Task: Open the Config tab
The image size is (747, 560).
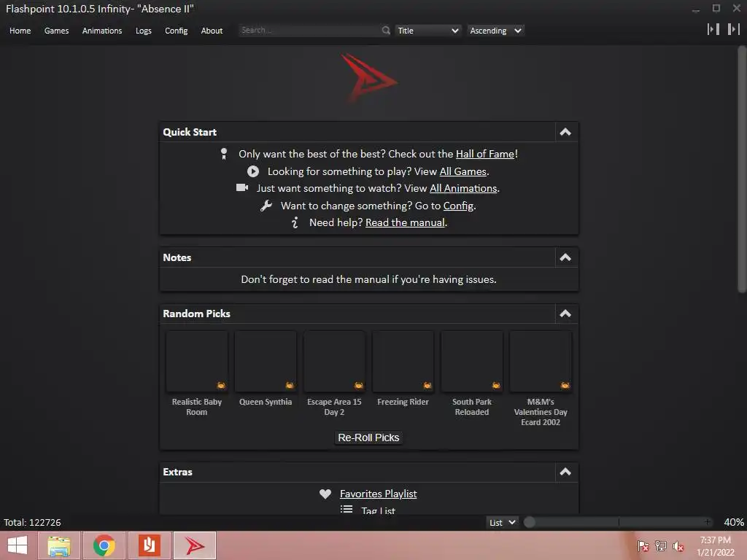Action: (x=177, y=31)
